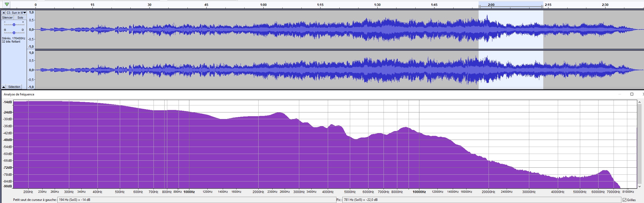This screenshot has width=644, height=203.
Task: Click the left channel vertical amplitude scale
Action: pos(31,29)
